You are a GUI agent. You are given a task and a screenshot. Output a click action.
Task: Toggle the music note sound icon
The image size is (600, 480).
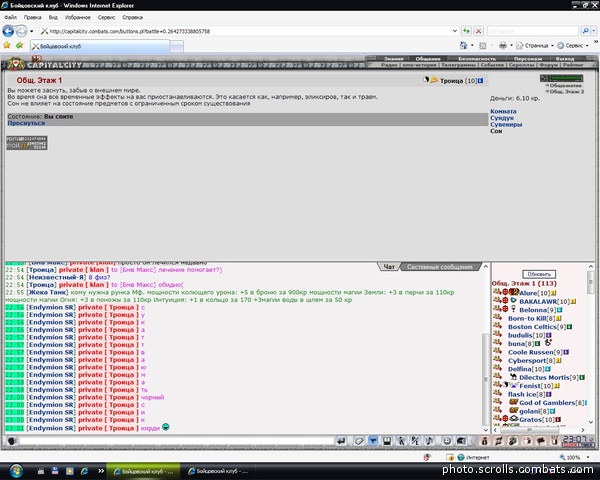[430, 441]
